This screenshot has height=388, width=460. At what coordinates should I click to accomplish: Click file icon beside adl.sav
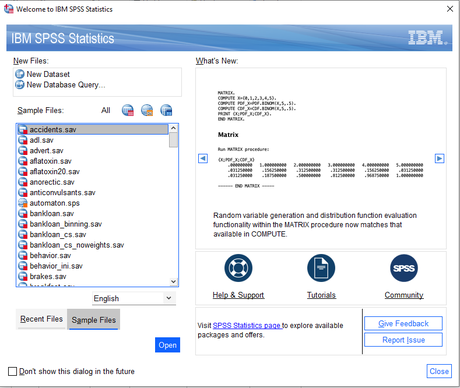(23, 140)
